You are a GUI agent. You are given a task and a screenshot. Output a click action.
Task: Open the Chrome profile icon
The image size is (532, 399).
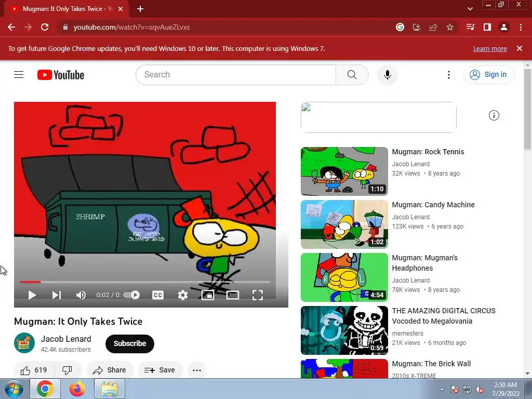pos(504,27)
